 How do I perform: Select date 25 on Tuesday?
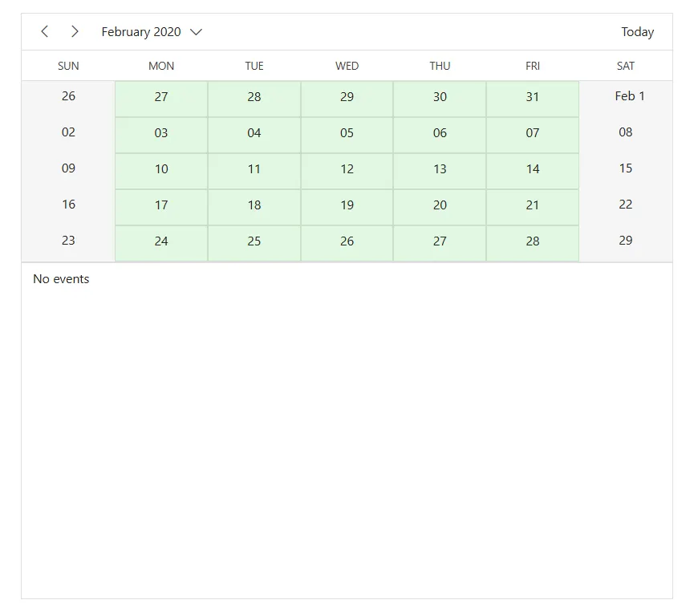click(x=254, y=243)
